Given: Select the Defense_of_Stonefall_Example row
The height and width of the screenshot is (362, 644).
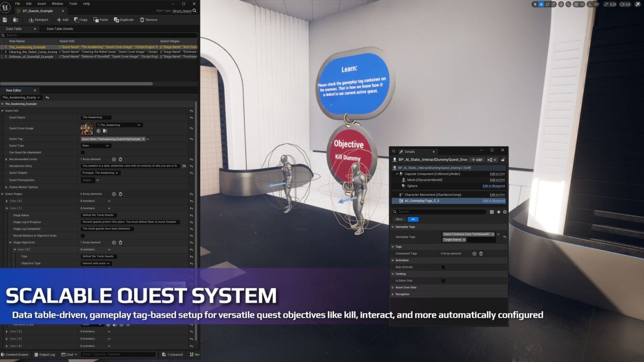Looking at the screenshot, I should coord(99,57).
